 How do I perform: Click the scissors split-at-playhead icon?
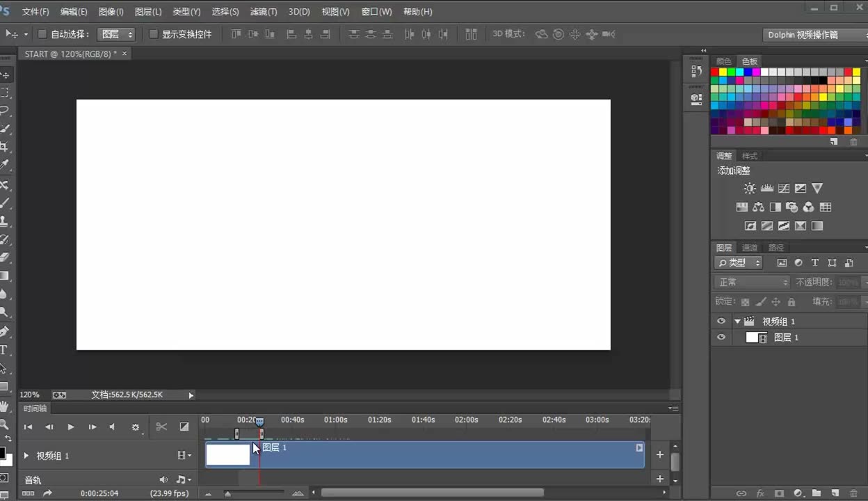161,427
